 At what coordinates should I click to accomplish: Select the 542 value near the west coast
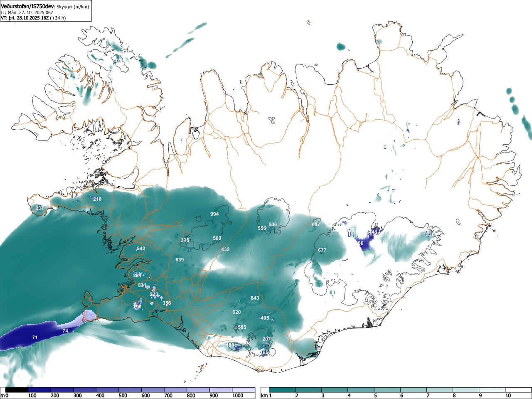tap(141, 249)
